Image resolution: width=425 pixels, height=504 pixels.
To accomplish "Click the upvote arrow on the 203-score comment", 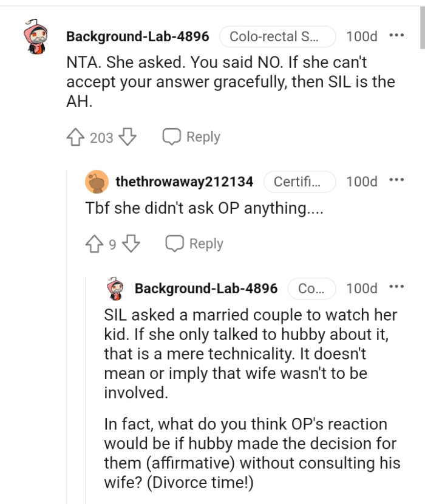I will (x=75, y=137).
